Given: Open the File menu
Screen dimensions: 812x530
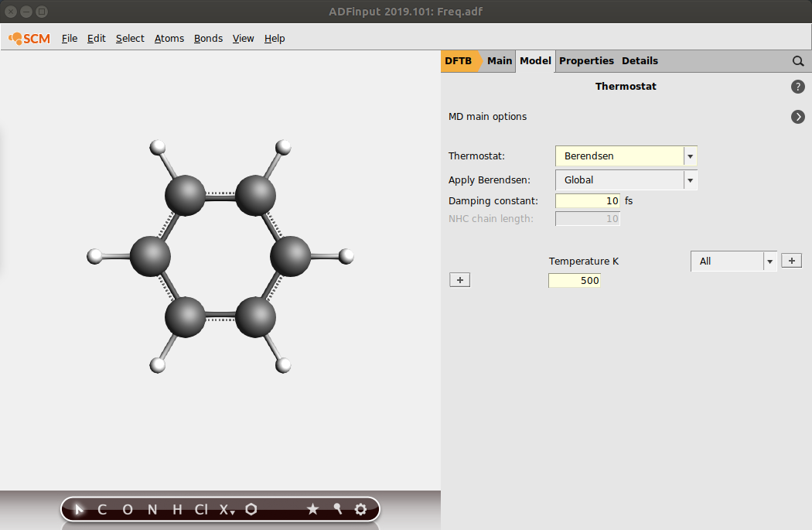Looking at the screenshot, I should pyautogui.click(x=70, y=39).
